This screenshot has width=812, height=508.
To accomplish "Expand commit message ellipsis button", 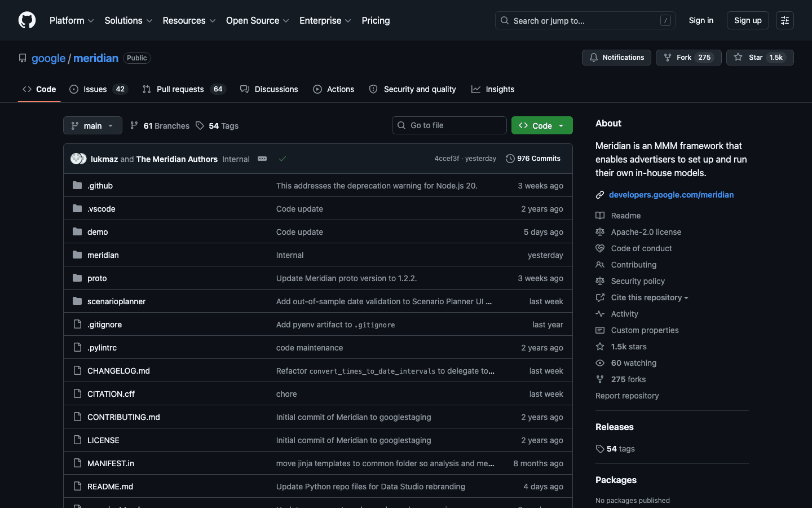I will 262,159.
